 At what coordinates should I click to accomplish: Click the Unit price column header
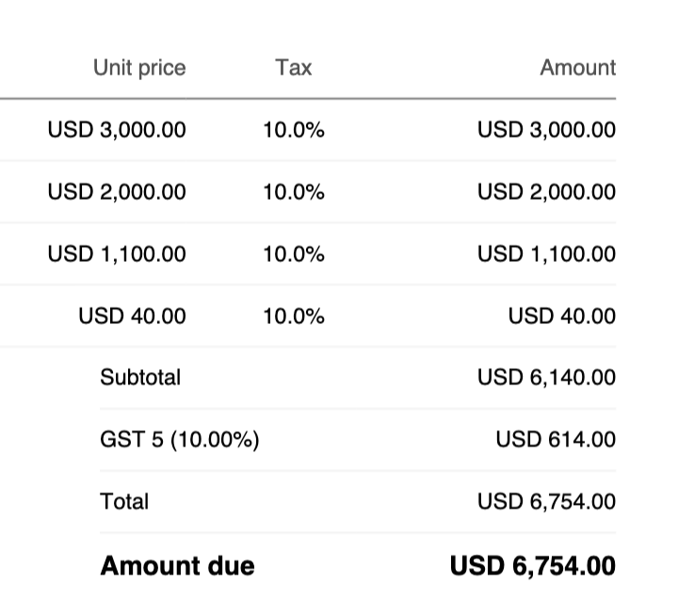[139, 68]
